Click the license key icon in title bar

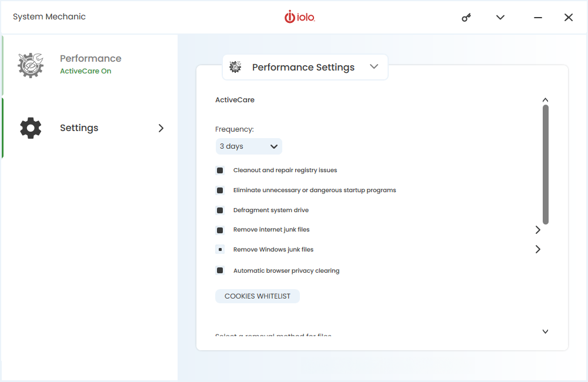click(x=466, y=17)
